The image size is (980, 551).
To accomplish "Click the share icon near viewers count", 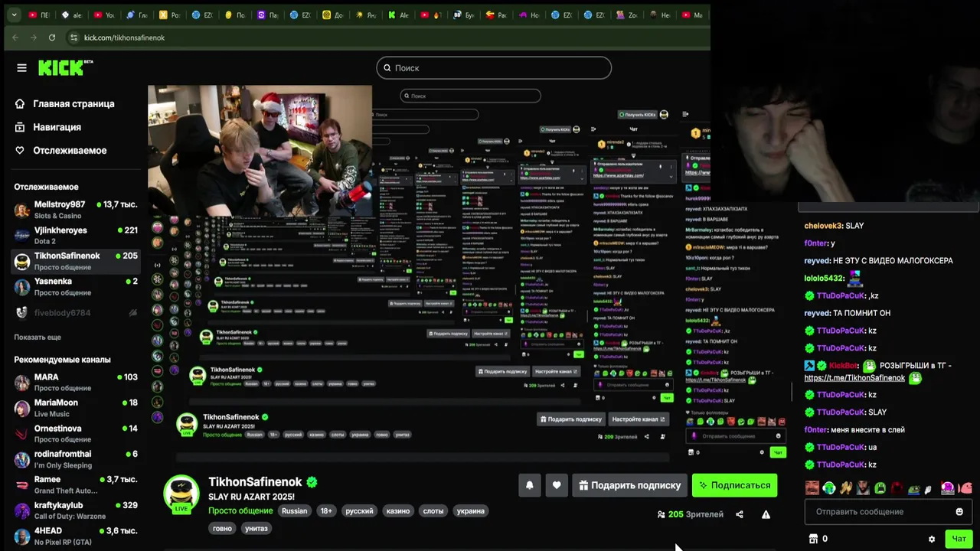I will 740,514.
